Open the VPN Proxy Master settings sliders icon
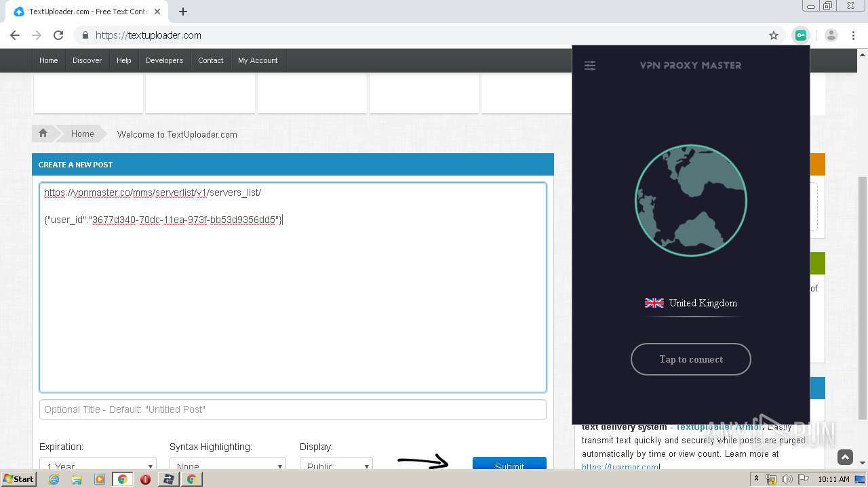The height and width of the screenshot is (488, 868). click(590, 66)
